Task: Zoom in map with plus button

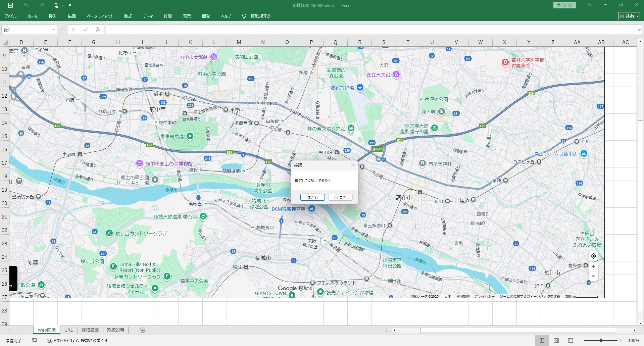Action: click(x=593, y=267)
